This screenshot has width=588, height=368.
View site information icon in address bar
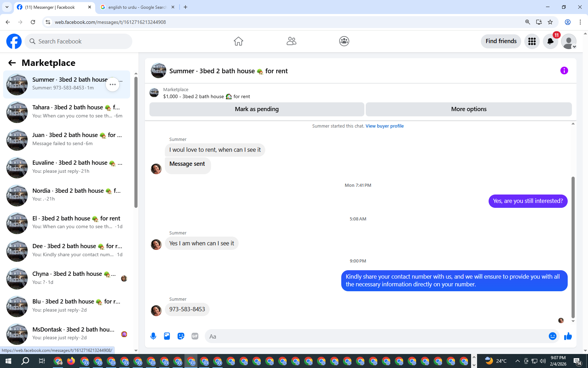coord(48,22)
